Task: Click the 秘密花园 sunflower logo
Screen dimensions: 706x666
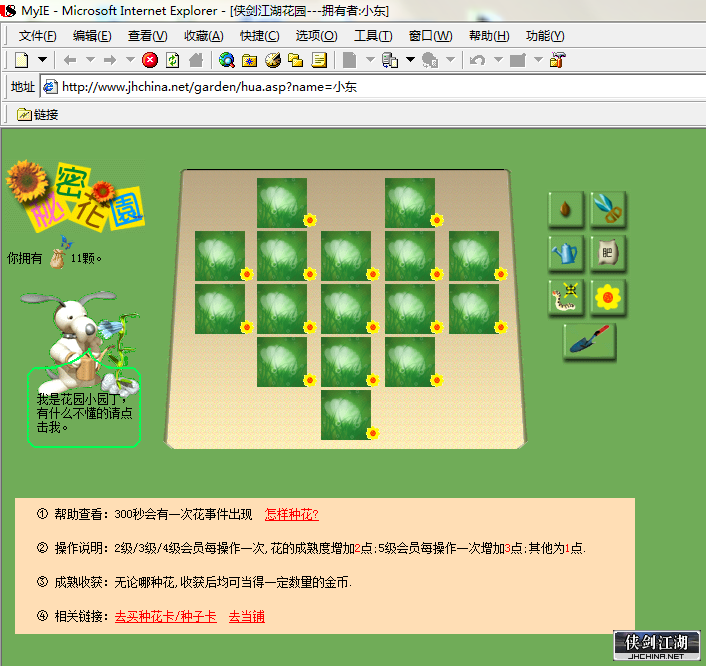Action: (75, 196)
